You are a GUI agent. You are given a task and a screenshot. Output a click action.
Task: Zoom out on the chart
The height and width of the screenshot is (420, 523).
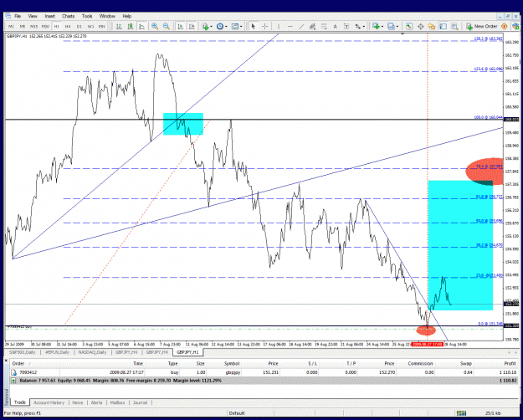[x=167, y=26]
